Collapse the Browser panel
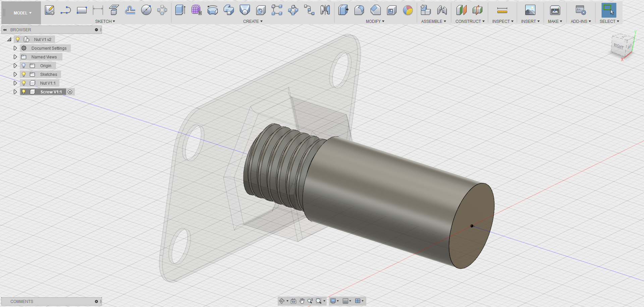 pos(5,30)
